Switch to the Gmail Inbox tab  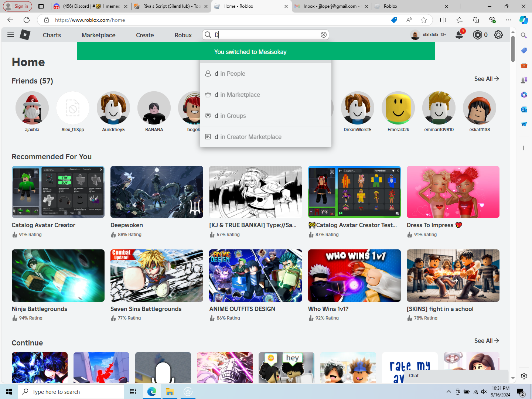331,6
